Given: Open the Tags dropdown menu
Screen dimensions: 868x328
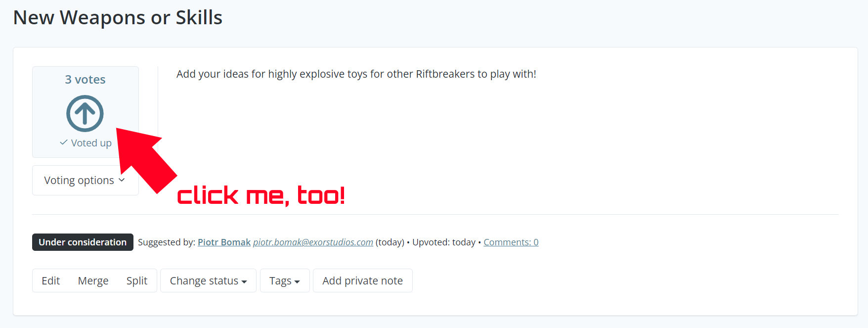Looking at the screenshot, I should [x=285, y=281].
